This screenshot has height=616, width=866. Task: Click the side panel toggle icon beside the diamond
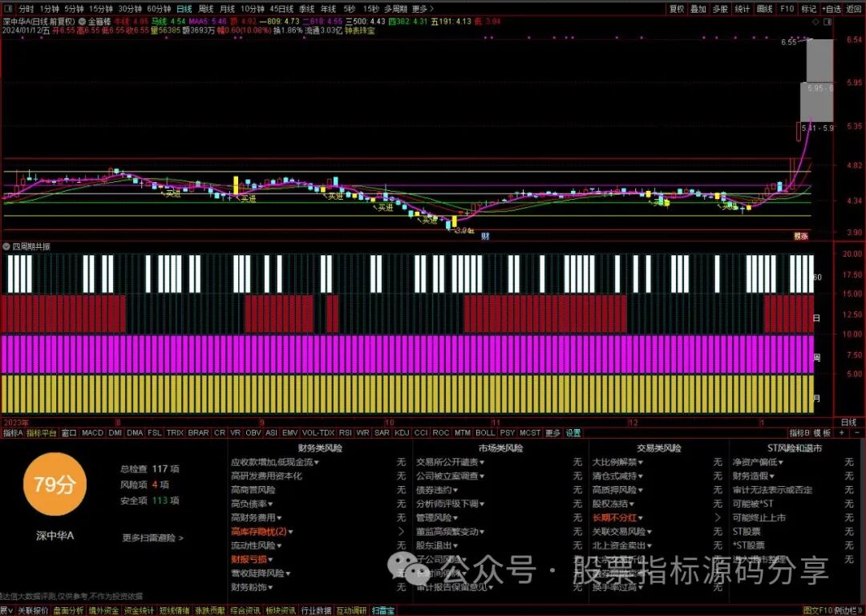coord(828,22)
